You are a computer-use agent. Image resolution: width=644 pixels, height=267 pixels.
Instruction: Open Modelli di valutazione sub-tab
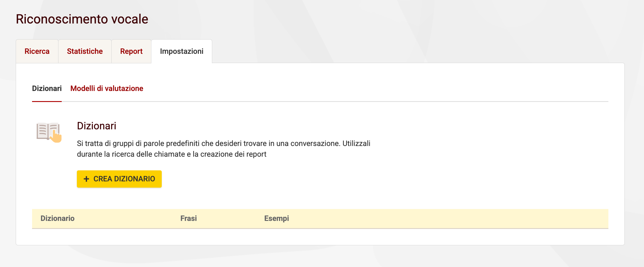(x=107, y=89)
